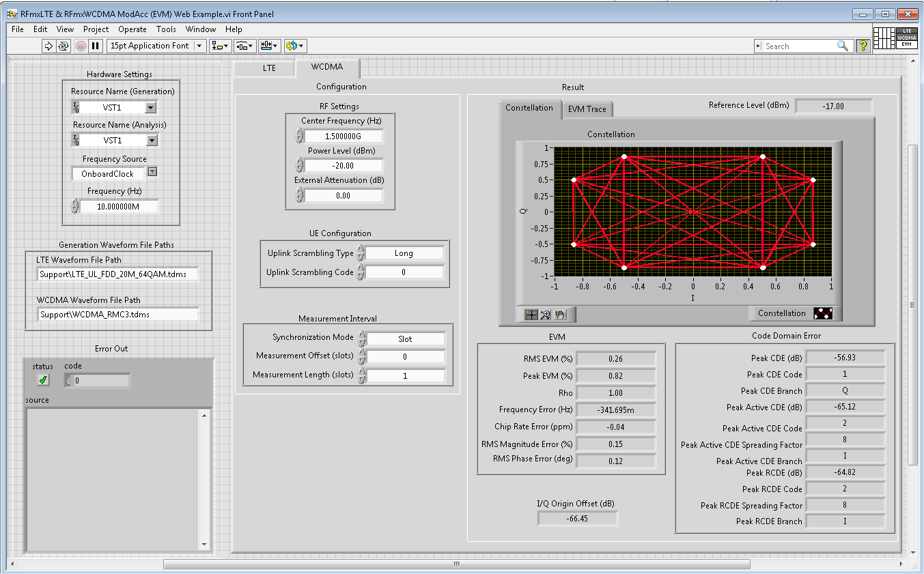Select the graph cursor movement tool
Viewport: 924px width, 574px height.
(531, 315)
